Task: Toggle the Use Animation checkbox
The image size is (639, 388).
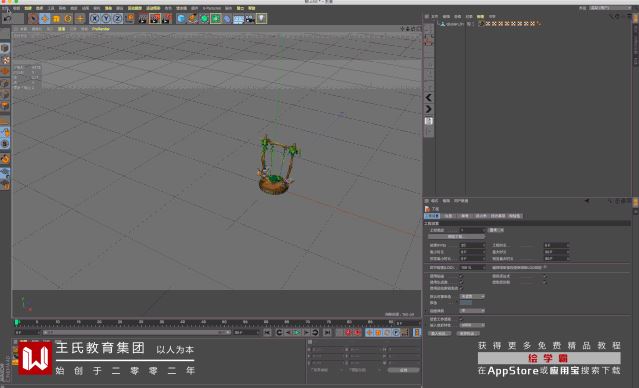Action: tap(461, 276)
